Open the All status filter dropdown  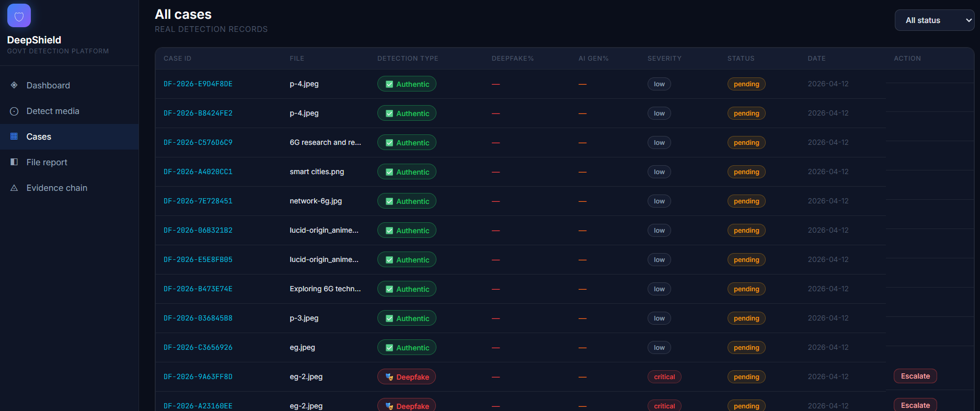935,20
